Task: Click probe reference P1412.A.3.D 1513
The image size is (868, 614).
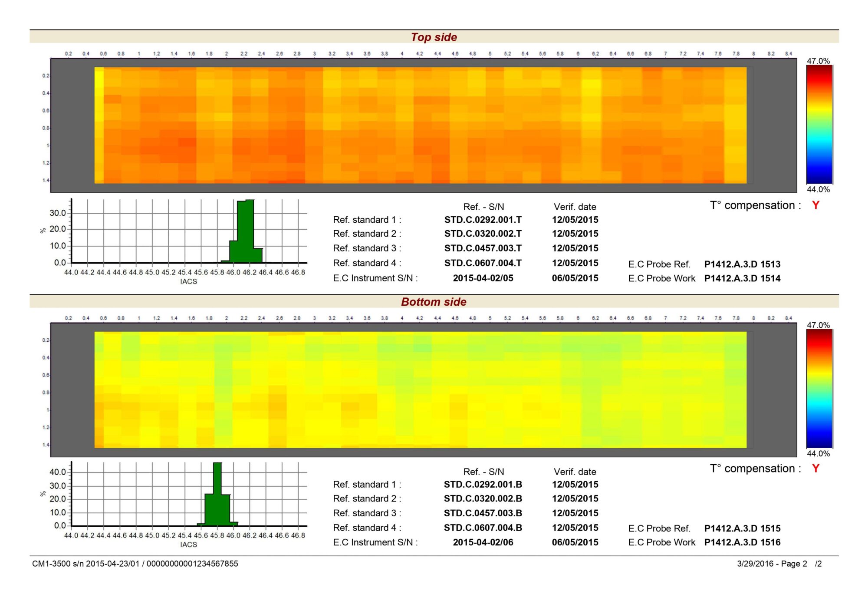Action: click(742, 264)
